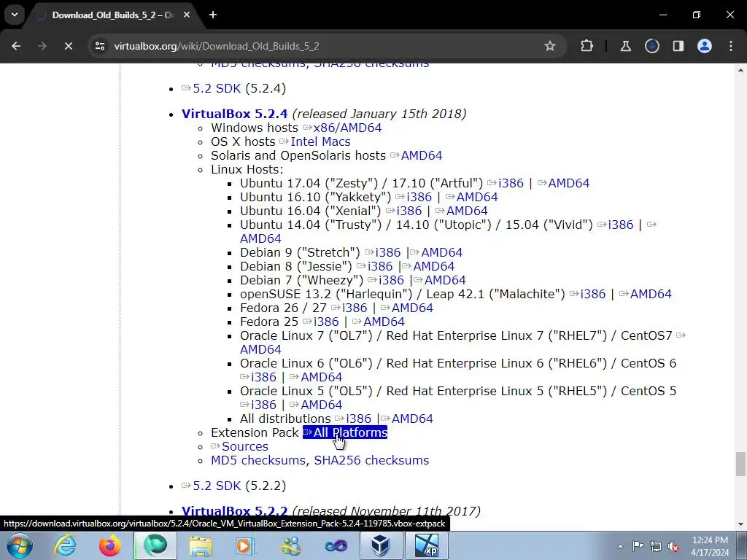Open the Windows Start button
This screenshot has width=747, height=560.
pos(19,545)
